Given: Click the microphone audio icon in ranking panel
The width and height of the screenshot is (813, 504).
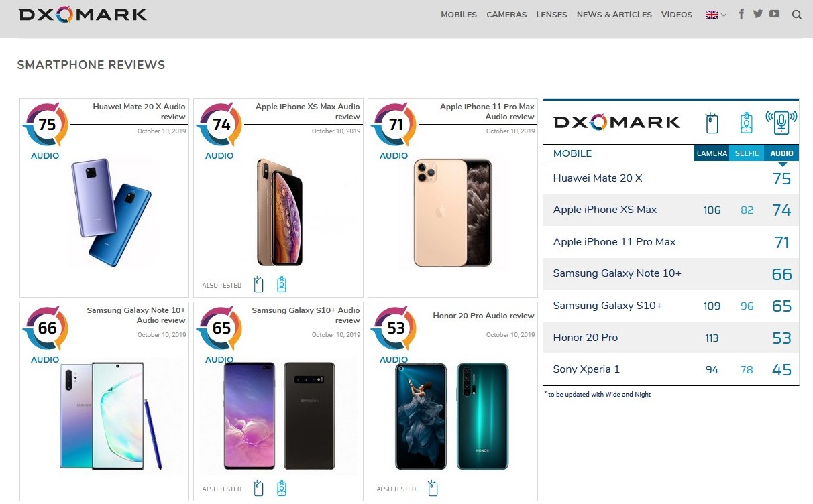Looking at the screenshot, I should click(781, 123).
